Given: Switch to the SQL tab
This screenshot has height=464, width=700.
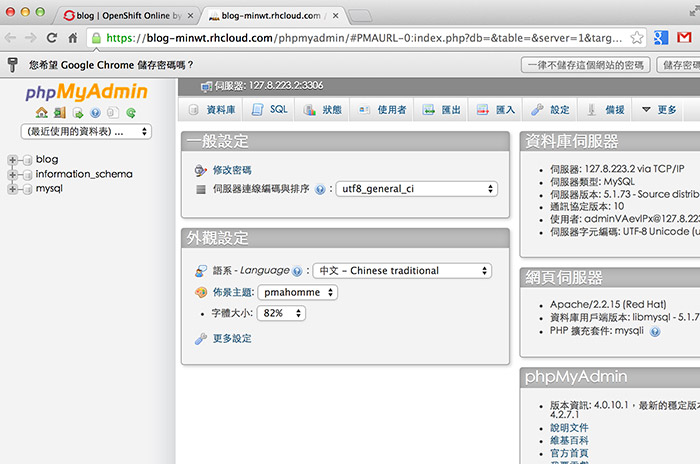Looking at the screenshot, I should coord(270,109).
